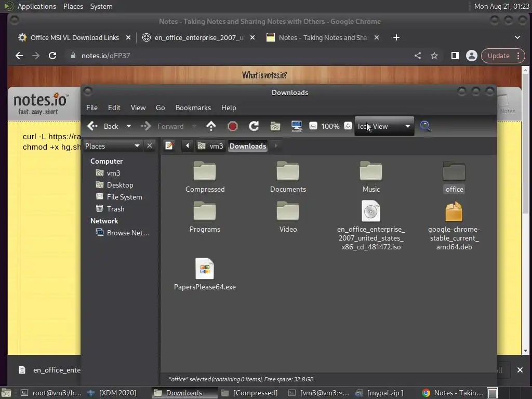Image resolution: width=532 pixels, height=399 pixels.
Task: Switch to en_office_enterprise_2007 Chrome tab
Action: coord(198,37)
